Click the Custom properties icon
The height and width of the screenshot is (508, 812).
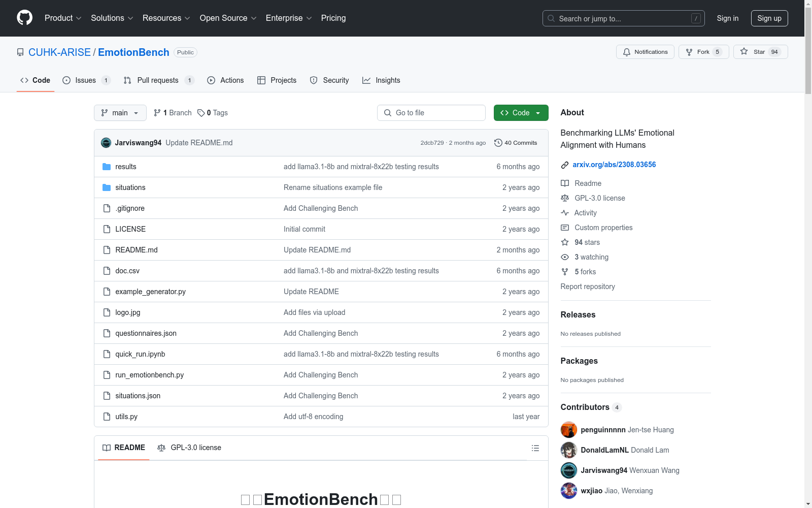coord(565,228)
